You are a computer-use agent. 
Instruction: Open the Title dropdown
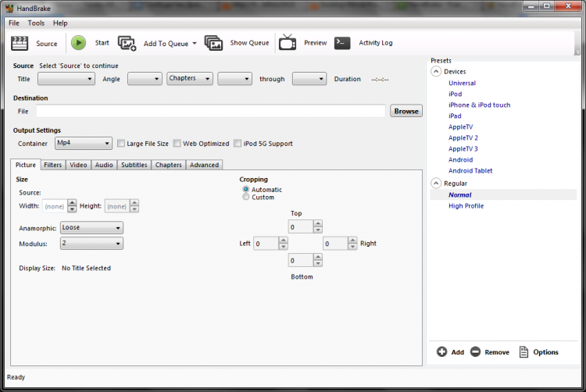[x=66, y=79]
